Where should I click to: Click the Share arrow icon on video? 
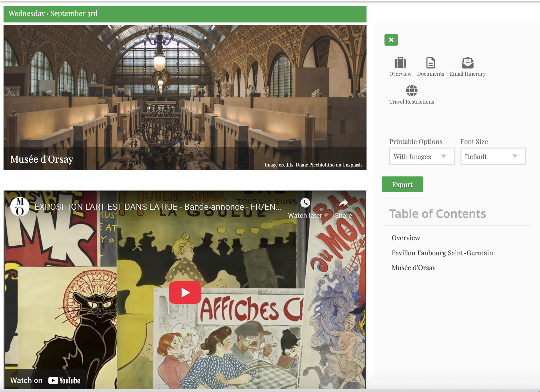(x=343, y=203)
